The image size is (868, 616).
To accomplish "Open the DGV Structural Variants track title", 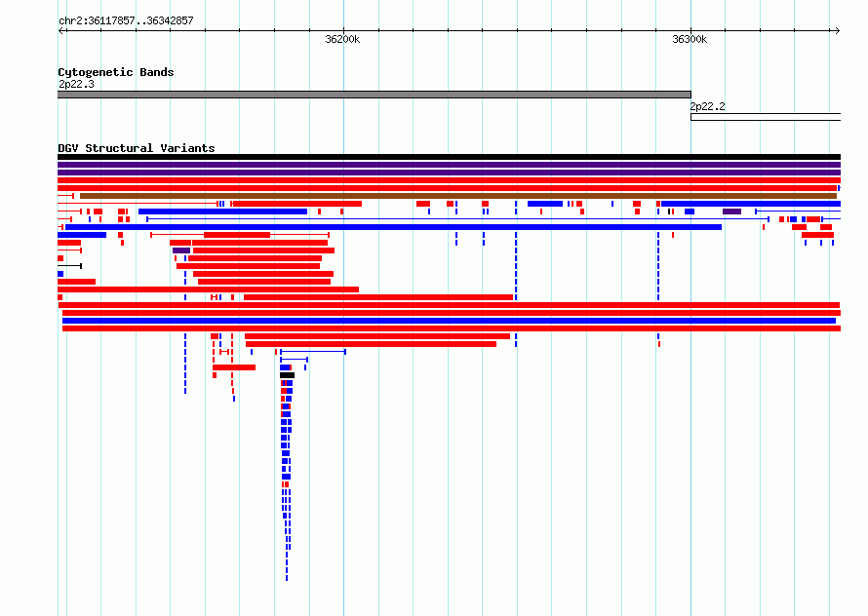I will (137, 148).
